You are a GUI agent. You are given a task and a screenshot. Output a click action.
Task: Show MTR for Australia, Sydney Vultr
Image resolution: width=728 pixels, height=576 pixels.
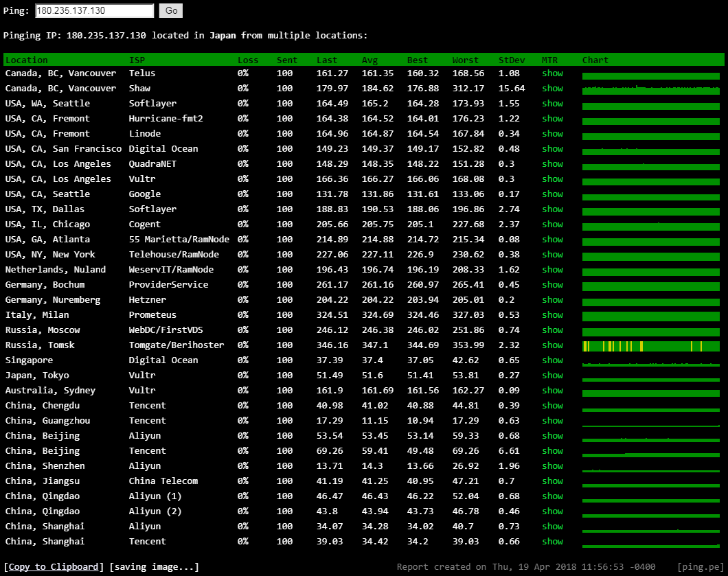552,391
